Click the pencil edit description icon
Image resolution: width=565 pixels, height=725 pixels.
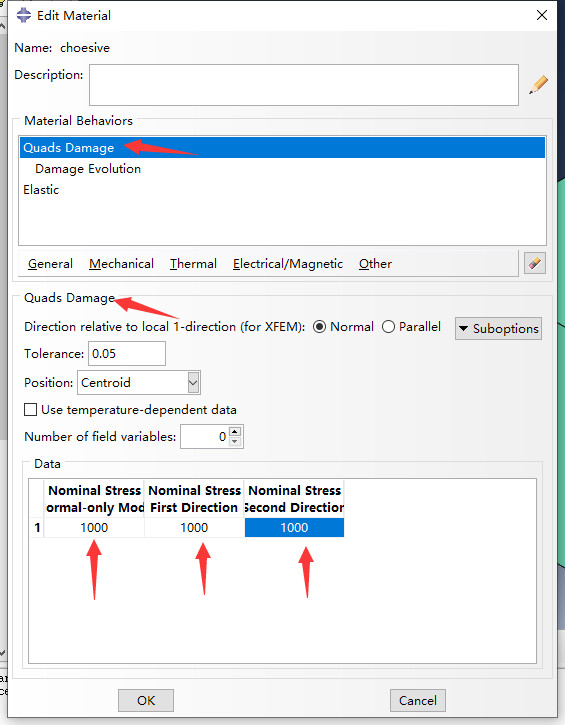pos(538,85)
